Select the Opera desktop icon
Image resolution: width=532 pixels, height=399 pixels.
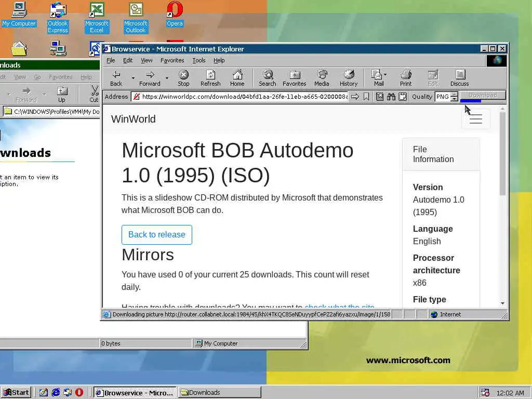click(x=175, y=14)
